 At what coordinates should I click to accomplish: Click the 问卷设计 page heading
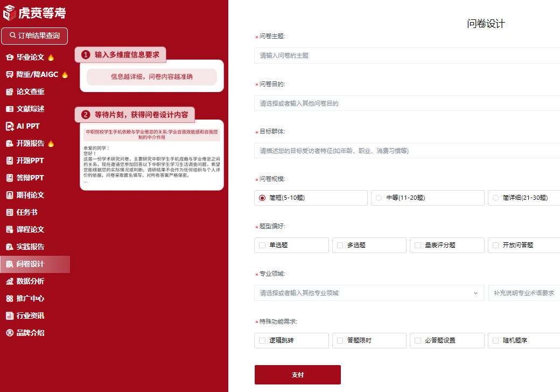coord(486,24)
